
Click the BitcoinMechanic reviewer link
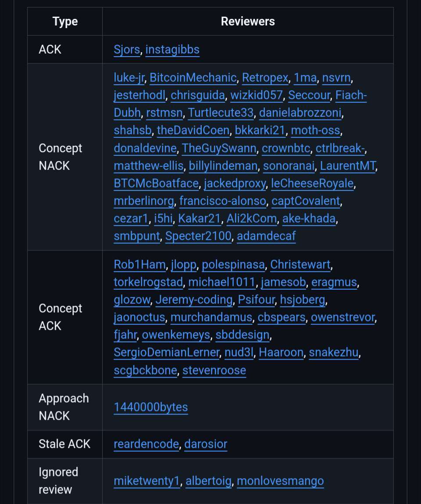193,78
